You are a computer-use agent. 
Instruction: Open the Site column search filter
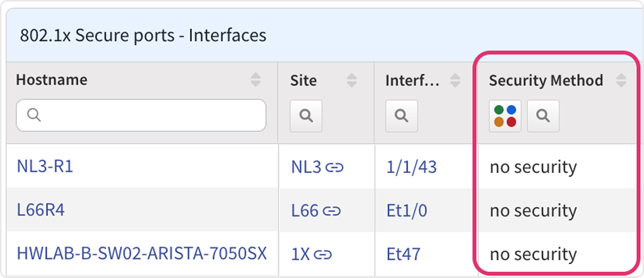click(306, 116)
